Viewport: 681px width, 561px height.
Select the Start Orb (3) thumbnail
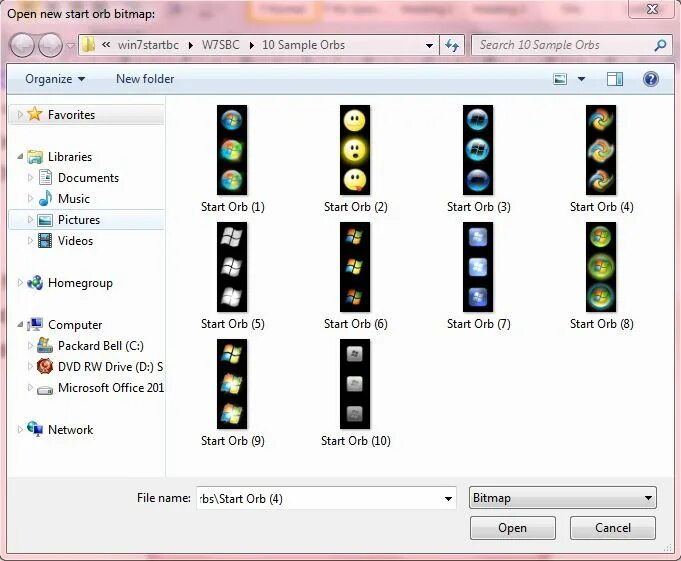(478, 150)
